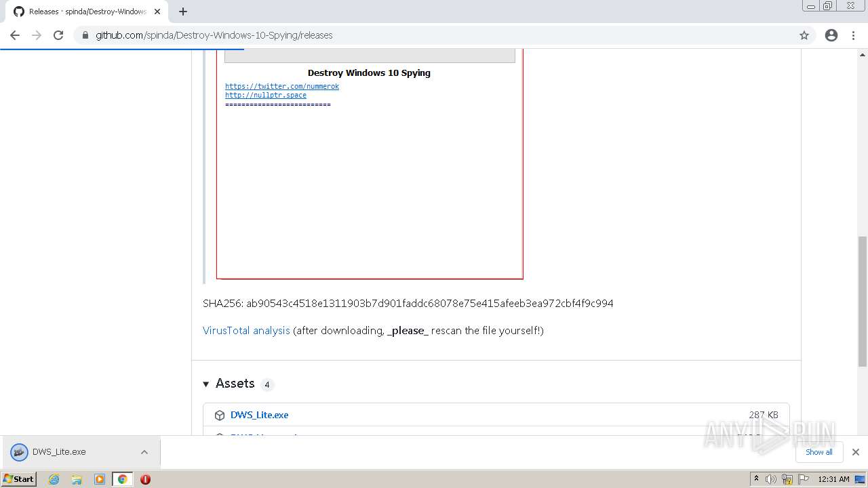This screenshot has width=868, height=488.
Task: Expand DWS_Lite.exe download options chevron
Action: click(x=144, y=452)
